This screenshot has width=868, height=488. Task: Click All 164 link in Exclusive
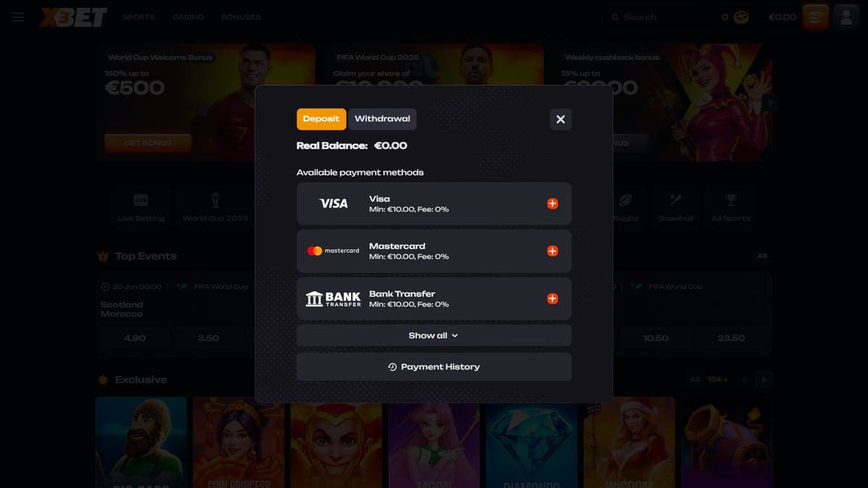(x=709, y=380)
